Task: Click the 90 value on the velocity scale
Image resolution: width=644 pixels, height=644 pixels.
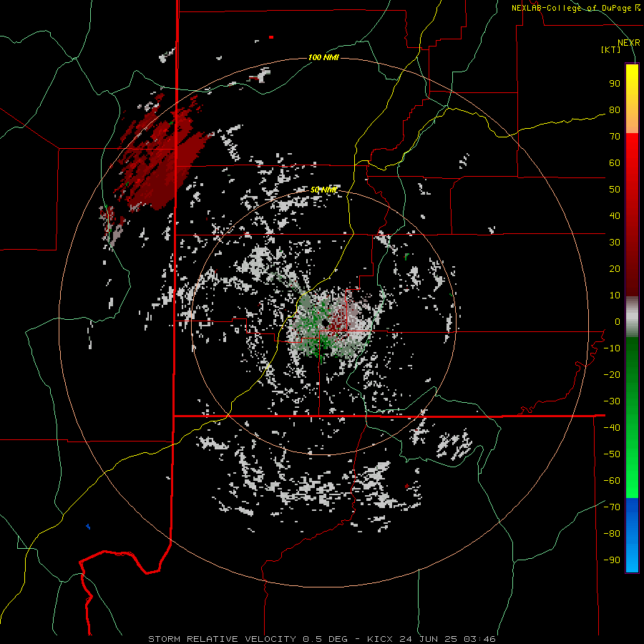Action: click(615, 84)
